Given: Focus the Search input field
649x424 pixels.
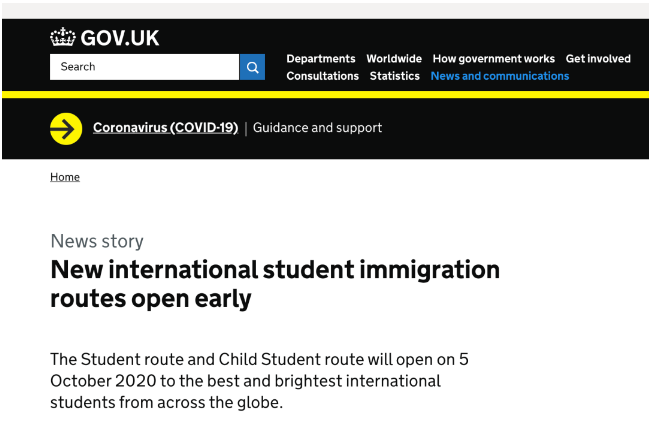Looking at the screenshot, I should [x=144, y=67].
